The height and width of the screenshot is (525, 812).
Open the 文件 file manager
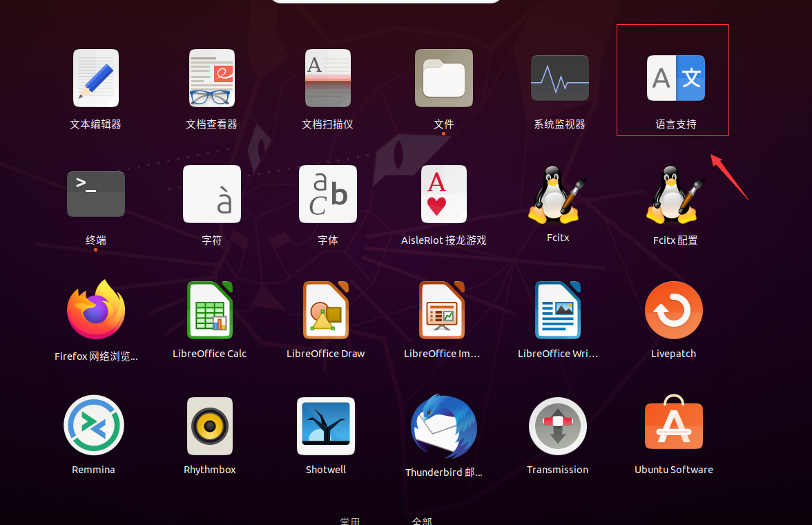(444, 78)
